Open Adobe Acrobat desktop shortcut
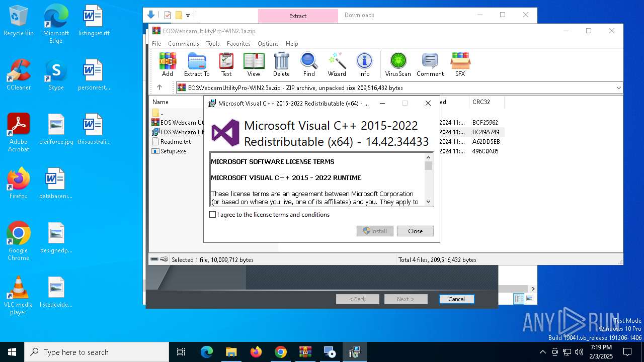The image size is (644, 362). click(19, 132)
